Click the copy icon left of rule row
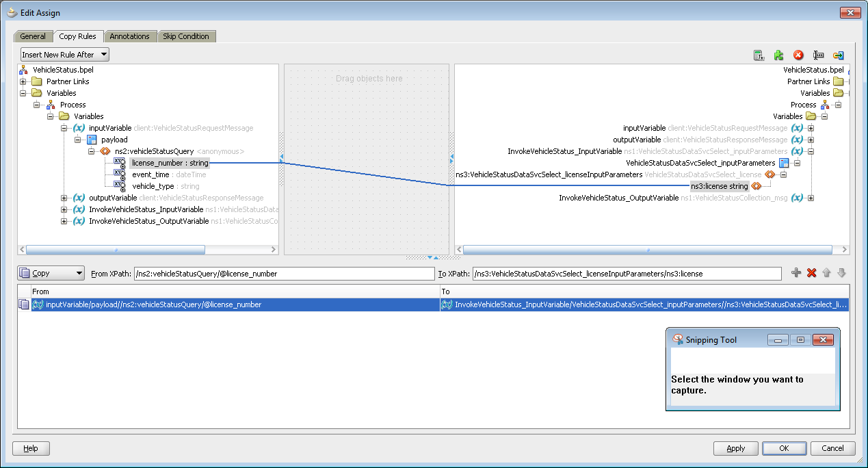868x468 pixels. pos(24,304)
